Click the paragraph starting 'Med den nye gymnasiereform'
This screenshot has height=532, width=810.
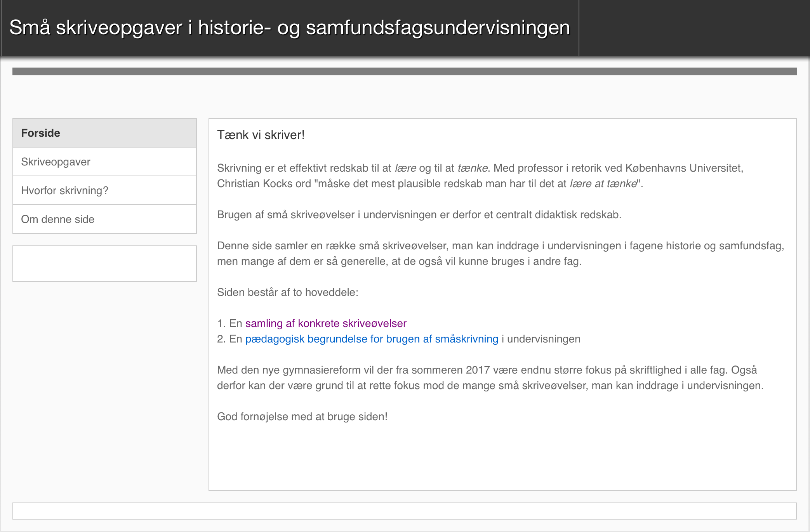(490, 377)
